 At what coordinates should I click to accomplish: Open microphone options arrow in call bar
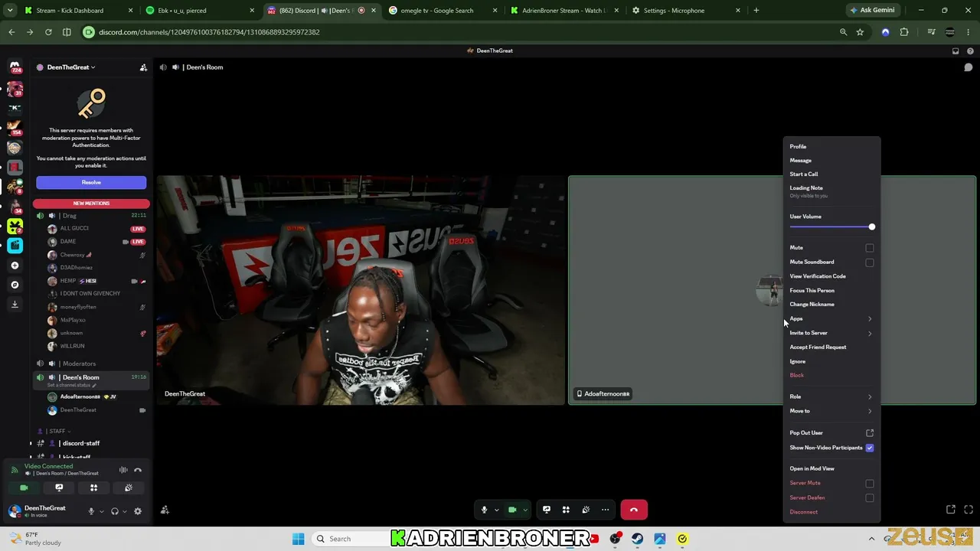[x=496, y=510]
